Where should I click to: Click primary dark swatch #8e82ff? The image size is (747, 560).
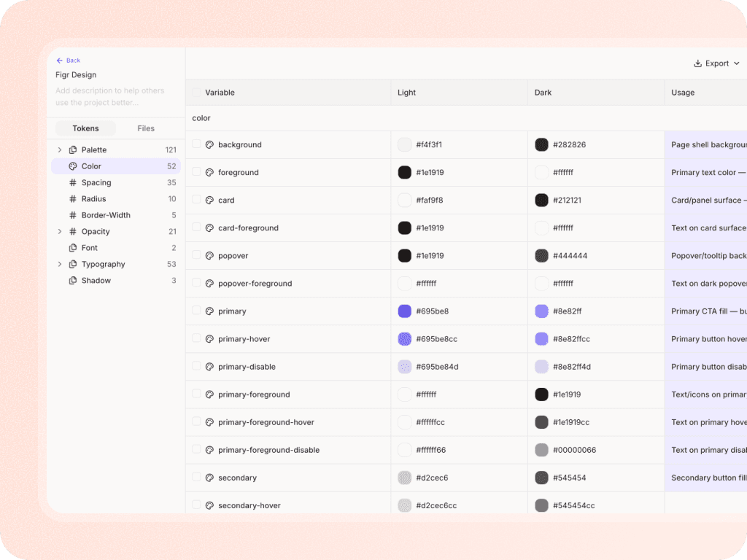click(542, 311)
